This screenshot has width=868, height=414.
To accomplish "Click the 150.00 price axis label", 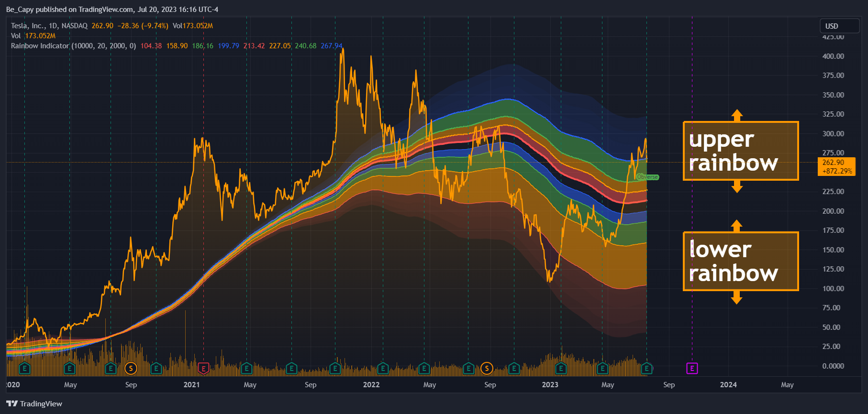I will click(x=833, y=250).
